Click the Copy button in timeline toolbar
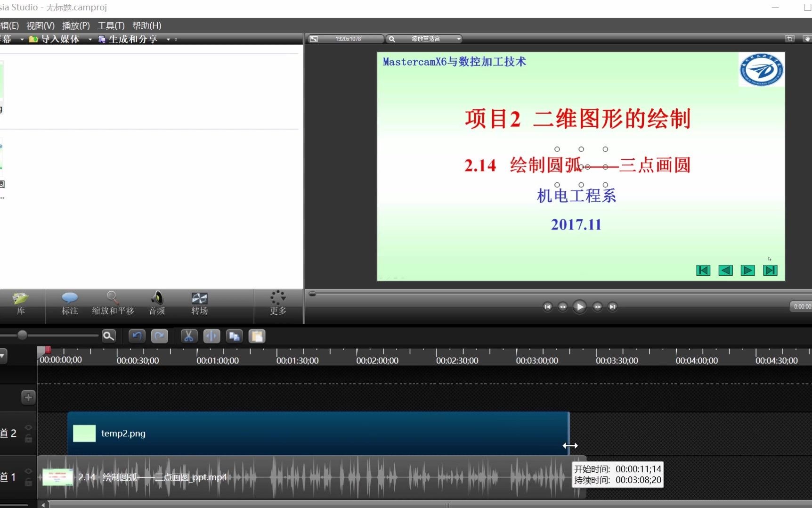 tap(234, 336)
